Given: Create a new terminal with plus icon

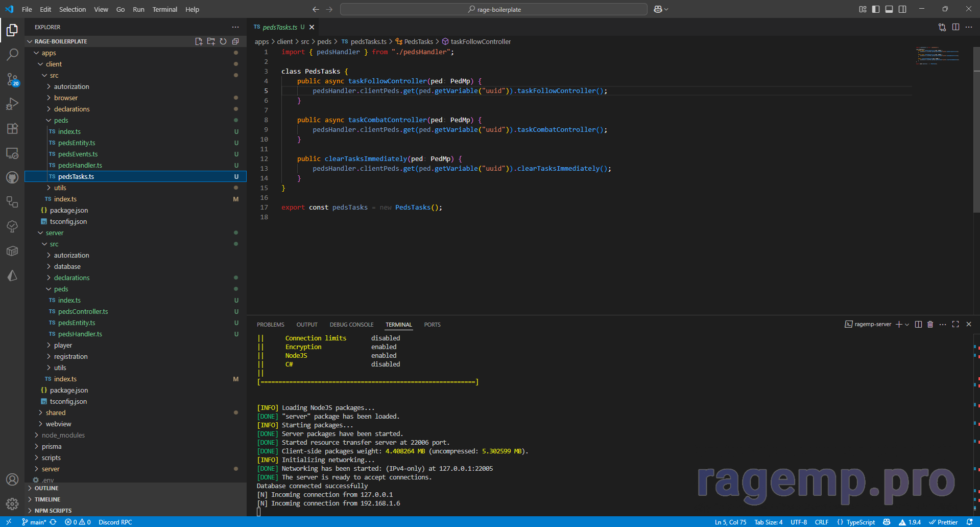Looking at the screenshot, I should (x=899, y=324).
